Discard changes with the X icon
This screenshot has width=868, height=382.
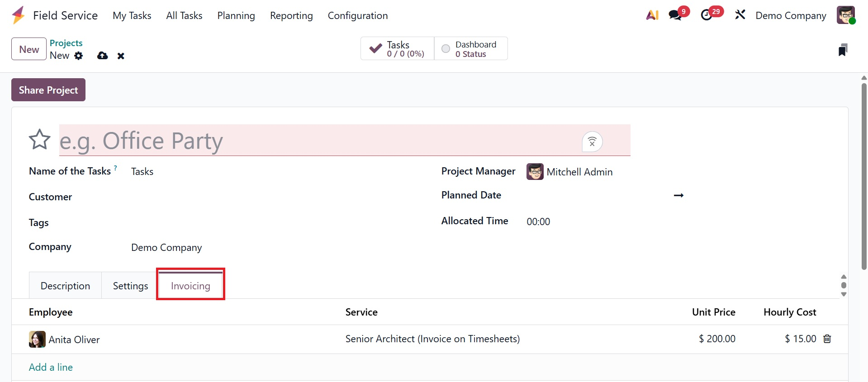pos(121,56)
